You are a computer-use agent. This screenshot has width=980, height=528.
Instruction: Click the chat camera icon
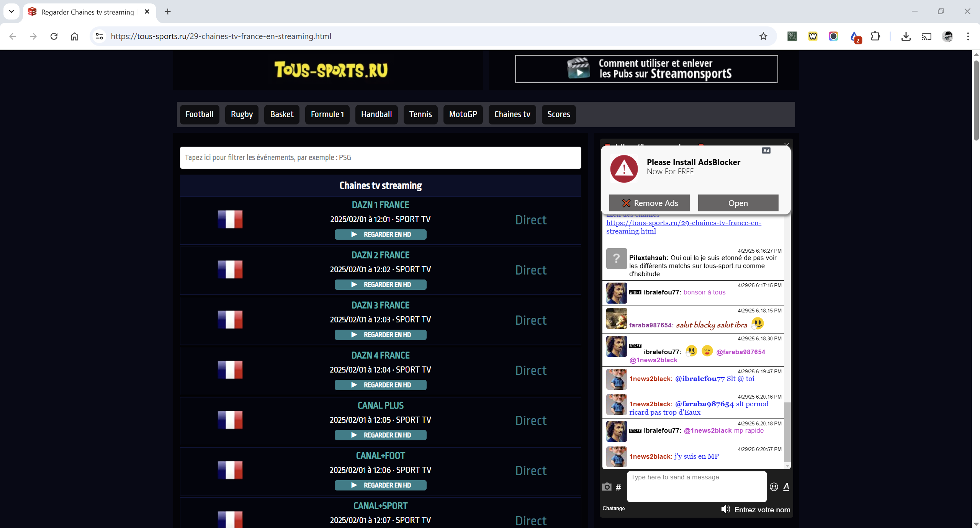pos(607,487)
